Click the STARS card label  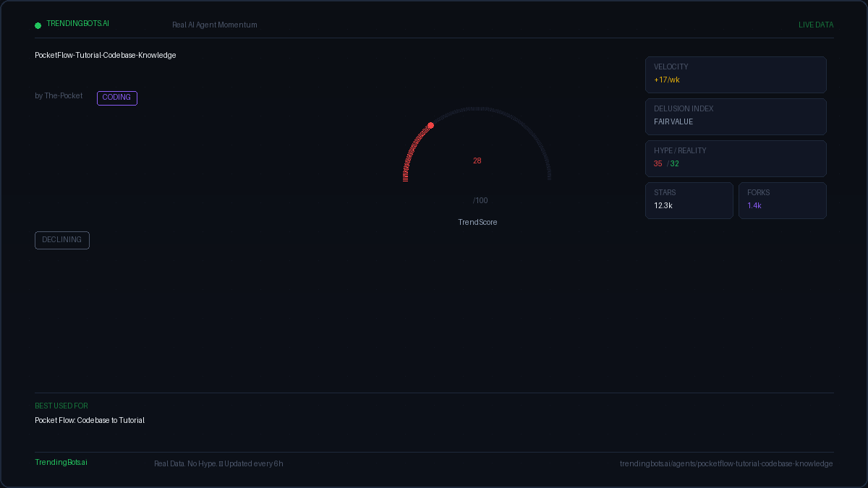pyautogui.click(x=665, y=192)
